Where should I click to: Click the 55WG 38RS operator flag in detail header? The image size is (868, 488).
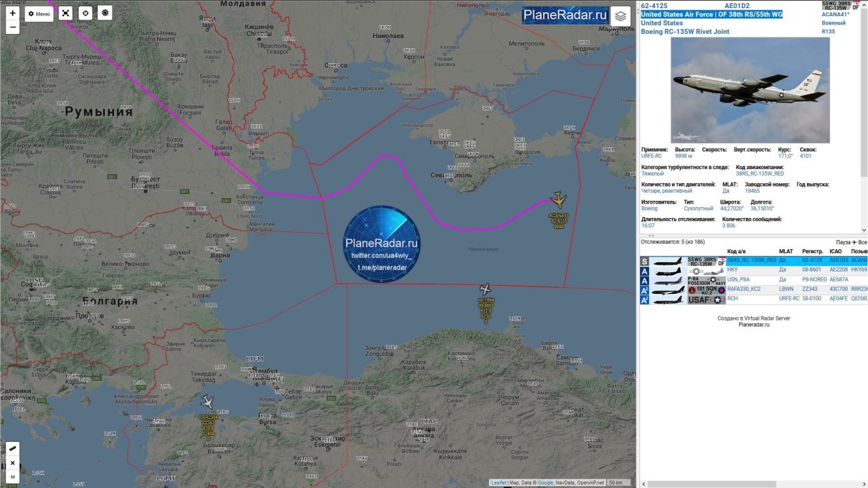840,6
